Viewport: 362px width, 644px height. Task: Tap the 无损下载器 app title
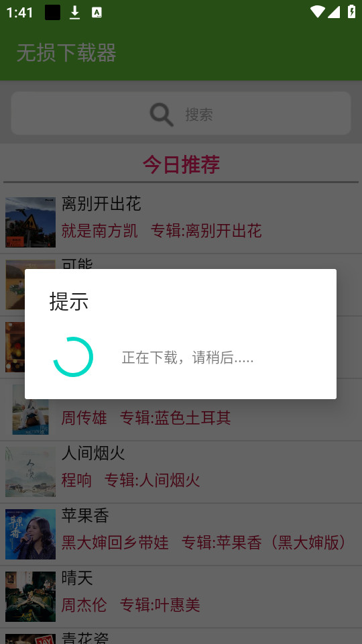coord(66,53)
